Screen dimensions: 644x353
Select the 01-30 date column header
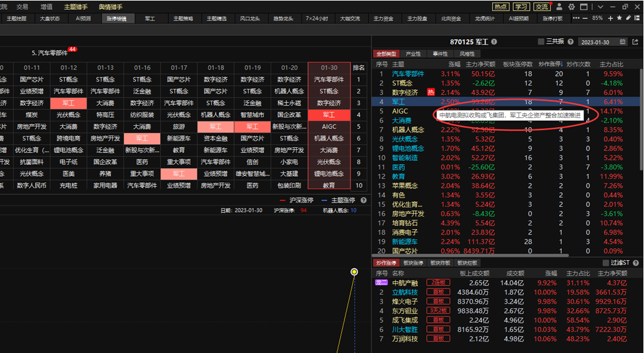[x=329, y=68]
